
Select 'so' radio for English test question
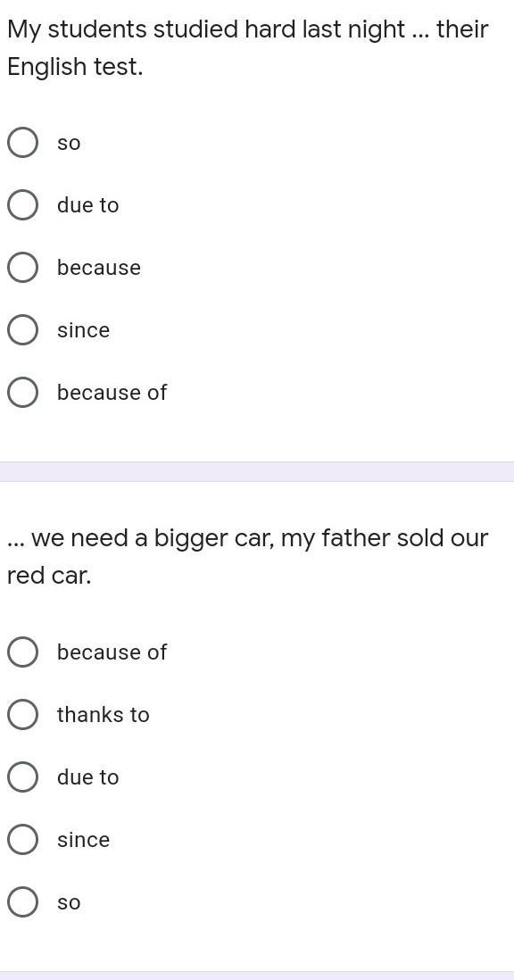pos(22,143)
